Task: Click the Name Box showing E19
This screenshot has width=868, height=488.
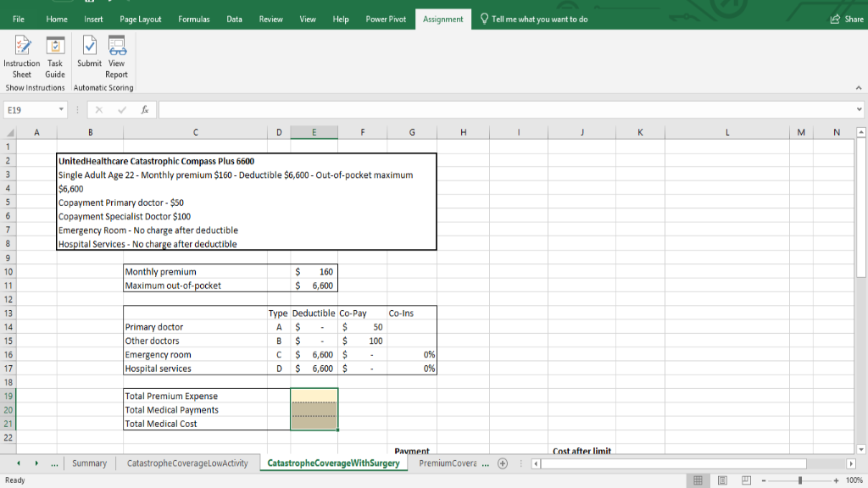Action: click(x=31, y=109)
